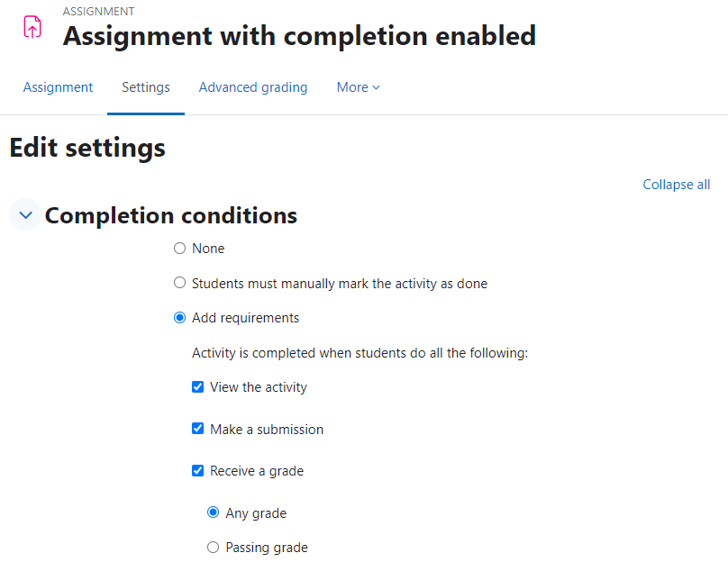This screenshot has width=728, height=562.
Task: Choose the Passing grade radio option
Action: (x=214, y=548)
